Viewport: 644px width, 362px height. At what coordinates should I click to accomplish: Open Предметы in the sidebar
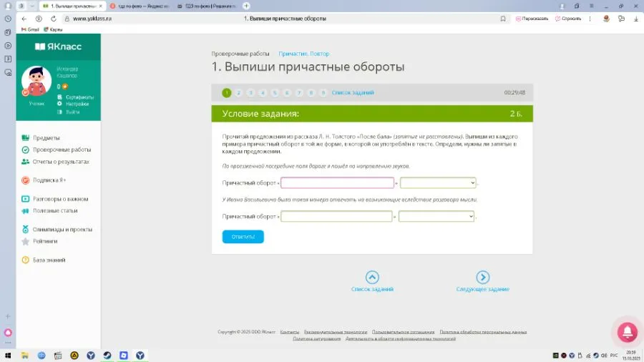pos(46,138)
